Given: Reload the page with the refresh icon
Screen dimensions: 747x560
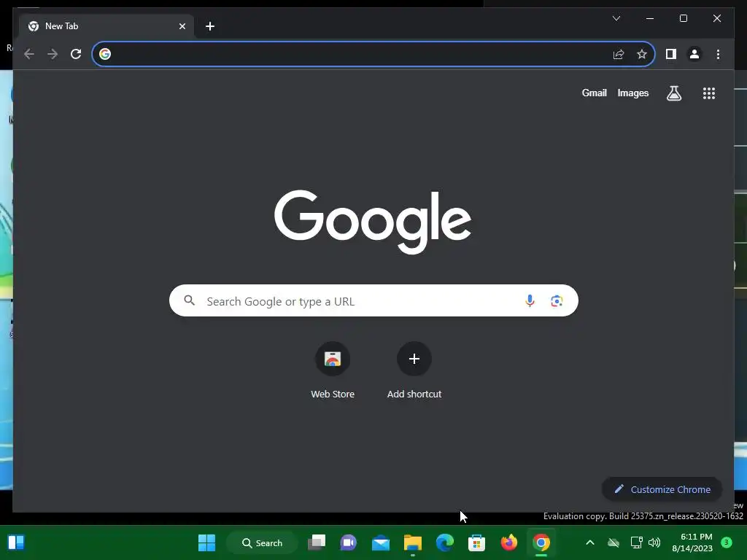Looking at the screenshot, I should (76, 54).
